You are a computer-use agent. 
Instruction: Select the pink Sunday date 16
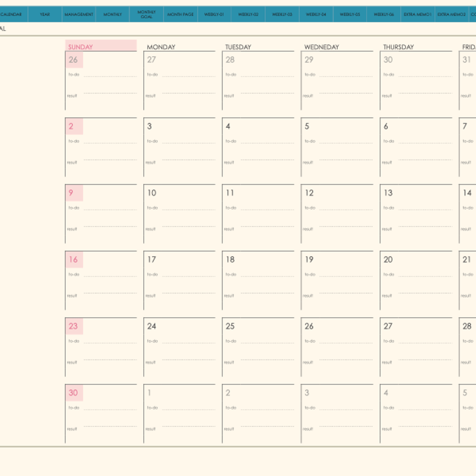click(x=73, y=260)
